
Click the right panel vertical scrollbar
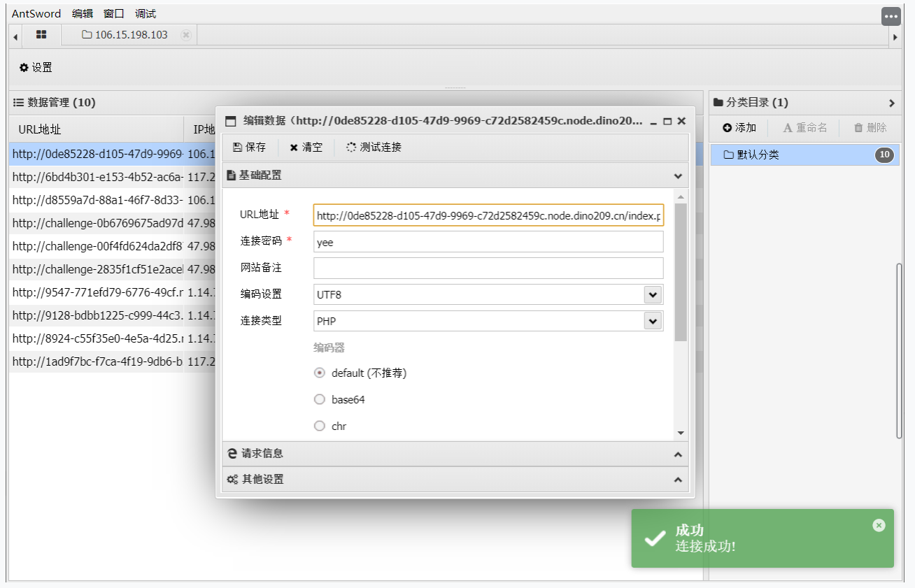pos(899,351)
